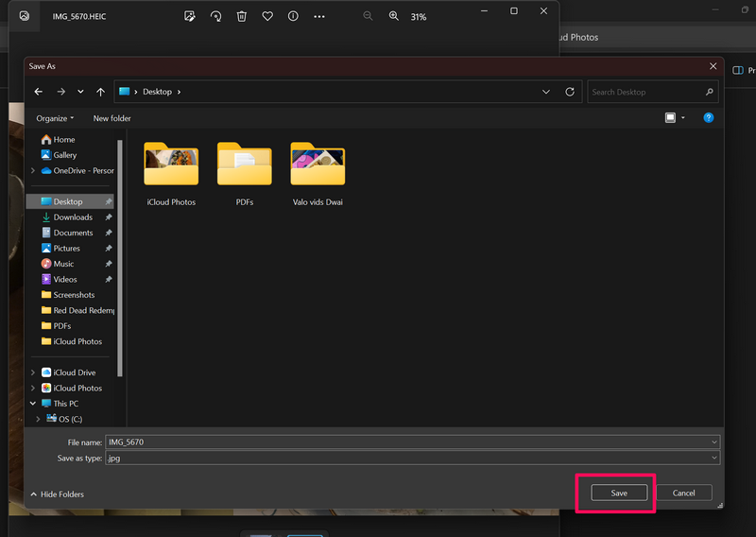
Task: Open the three-dot See more menu
Action: tap(319, 16)
